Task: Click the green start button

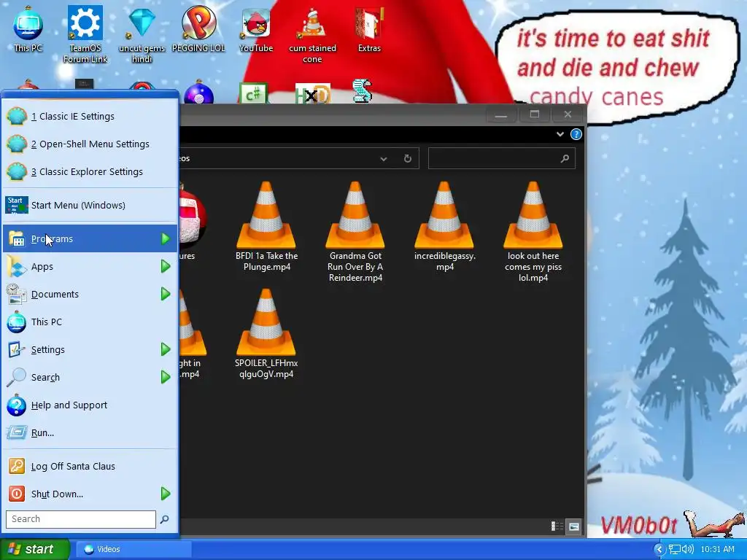Action: [34, 549]
